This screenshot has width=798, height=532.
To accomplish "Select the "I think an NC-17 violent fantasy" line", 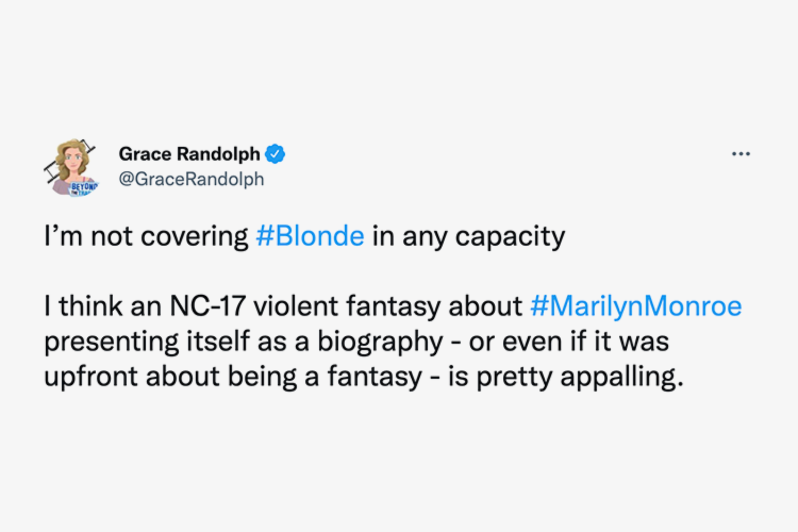I will [243, 307].
